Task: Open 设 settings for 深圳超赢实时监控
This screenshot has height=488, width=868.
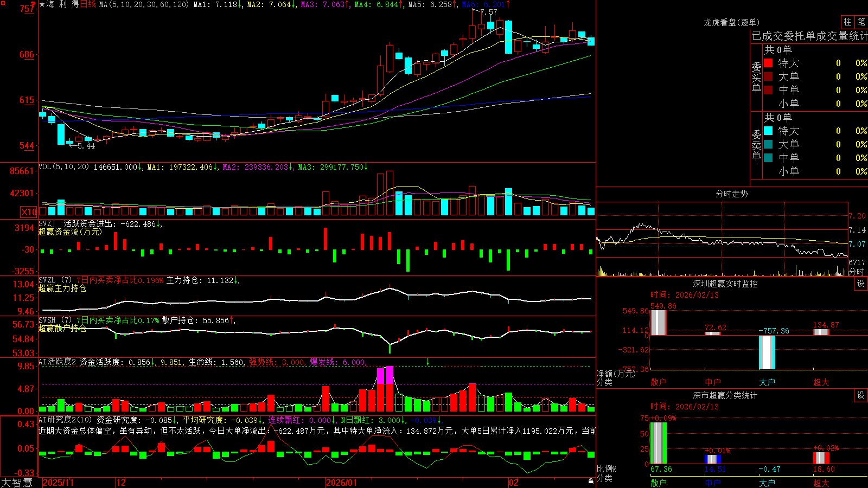Action: point(861,284)
